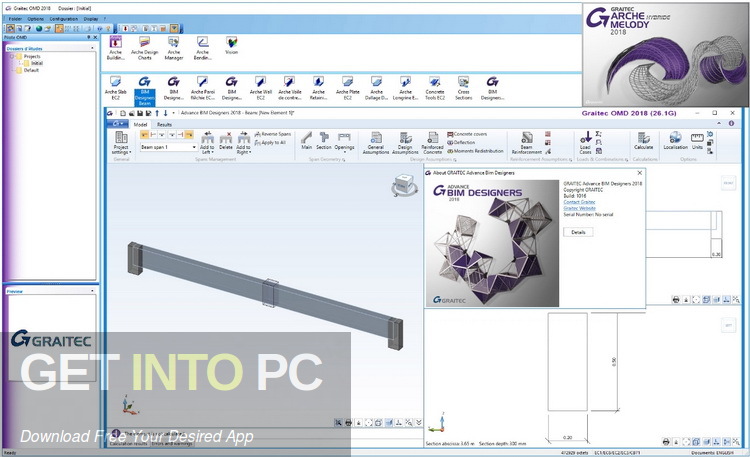Launch Arche Design Charts
The width and height of the screenshot is (750, 457).
click(x=144, y=47)
